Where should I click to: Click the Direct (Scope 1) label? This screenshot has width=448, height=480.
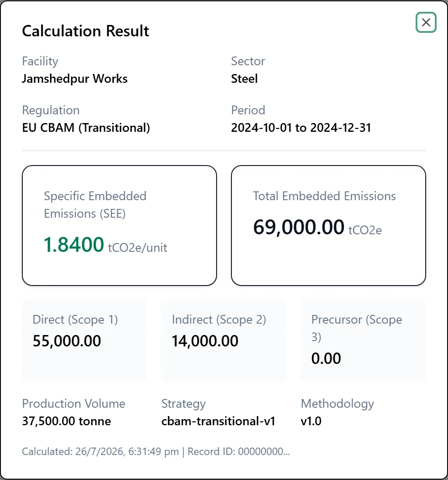click(75, 320)
